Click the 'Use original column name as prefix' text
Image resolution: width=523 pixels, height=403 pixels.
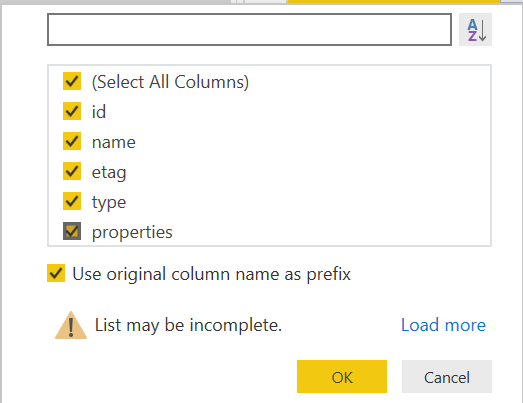tap(212, 275)
